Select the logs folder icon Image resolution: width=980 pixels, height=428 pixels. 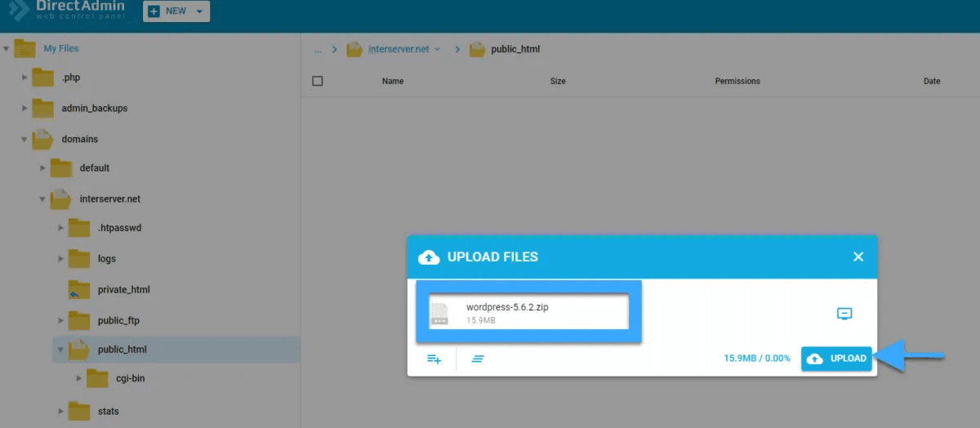point(79,258)
